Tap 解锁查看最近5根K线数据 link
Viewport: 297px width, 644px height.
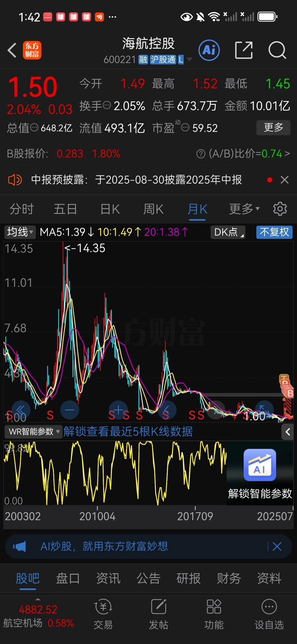pyautogui.click(x=128, y=432)
